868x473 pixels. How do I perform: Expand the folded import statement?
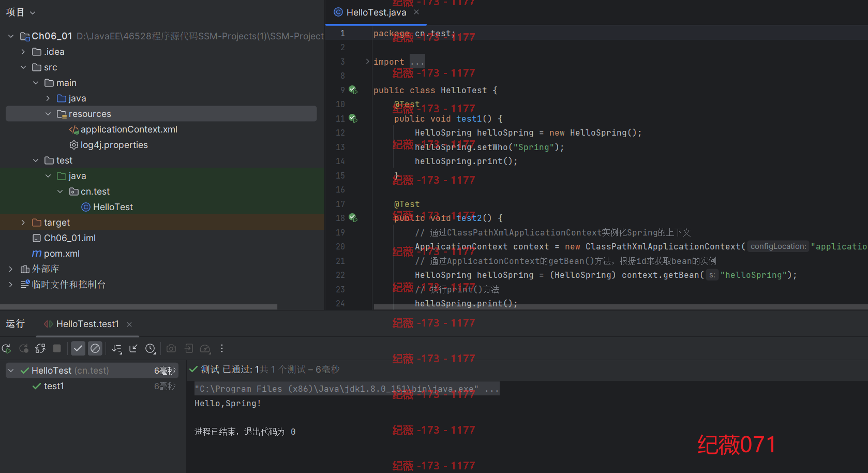pos(368,62)
